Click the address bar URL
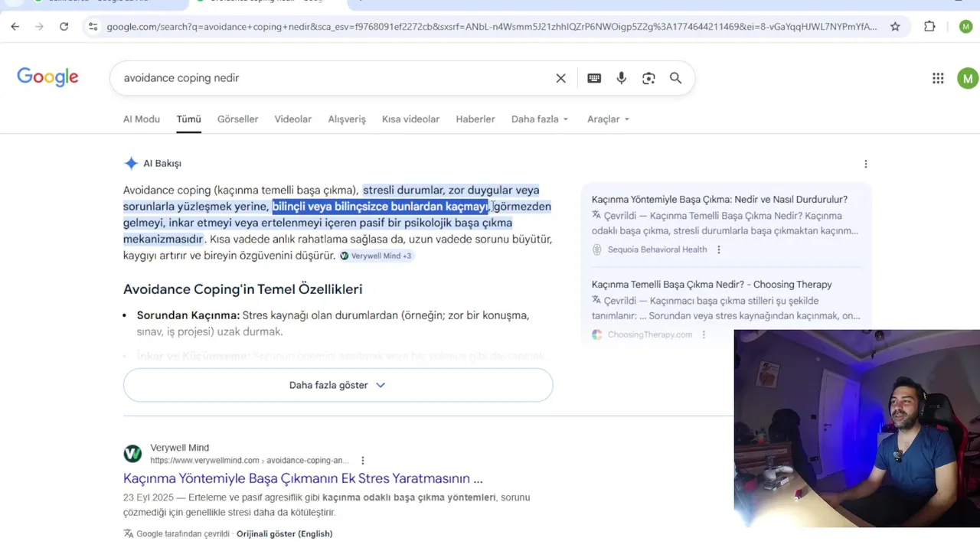 (492, 27)
